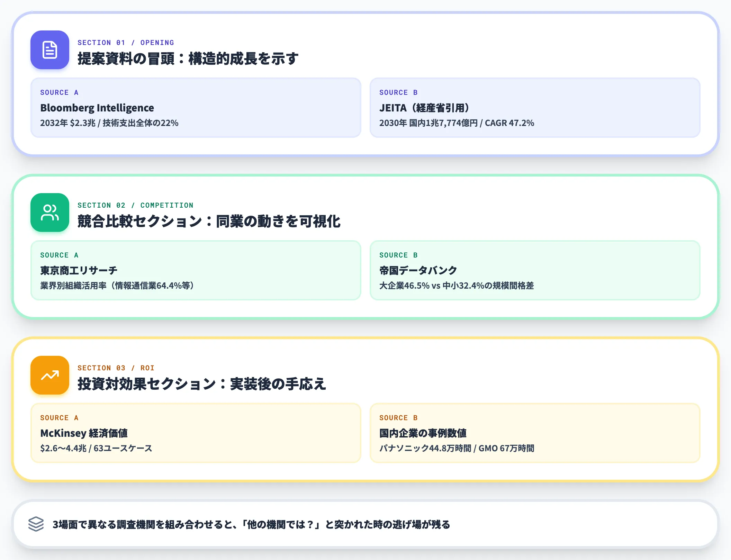
Task: Open the Bloomberg Intelligence source card
Action: tap(196, 108)
